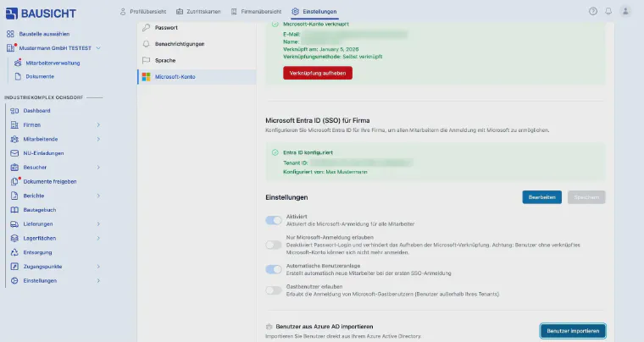Expand the Firmen submenu chevron
The image size is (644, 342).
point(98,124)
